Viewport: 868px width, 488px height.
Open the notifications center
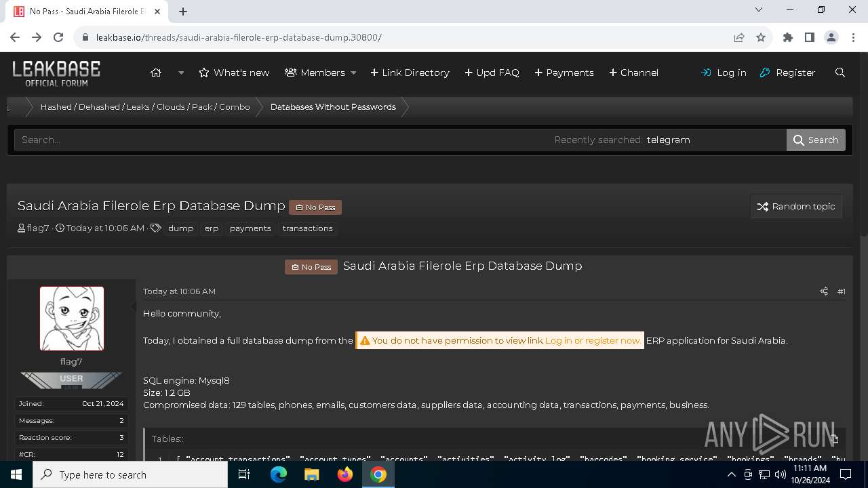pyautogui.click(x=846, y=474)
